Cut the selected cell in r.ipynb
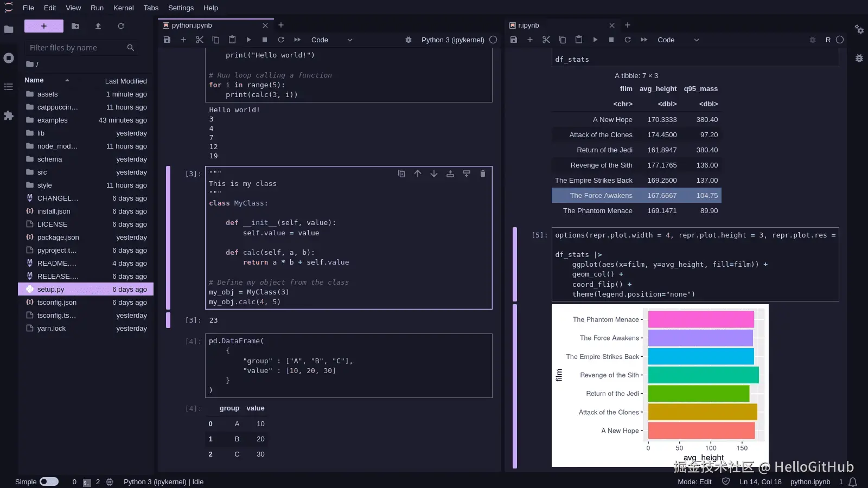This screenshot has height=488, width=868. click(x=546, y=40)
